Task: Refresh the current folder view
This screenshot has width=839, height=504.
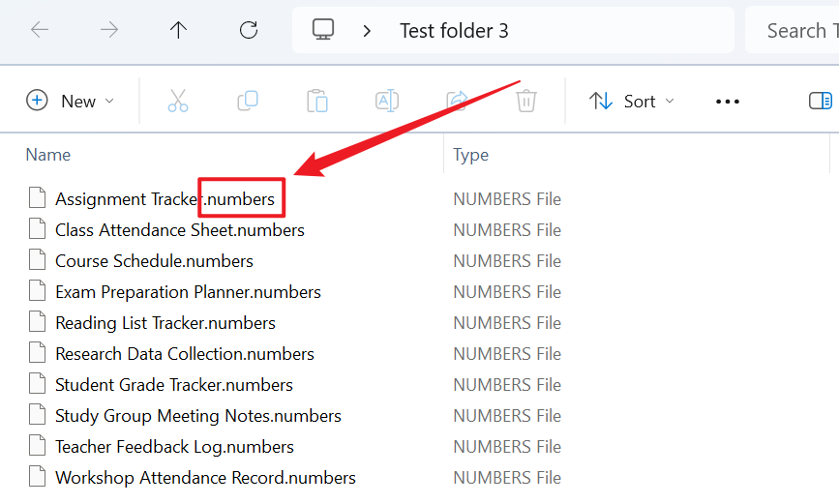Action: tap(249, 30)
